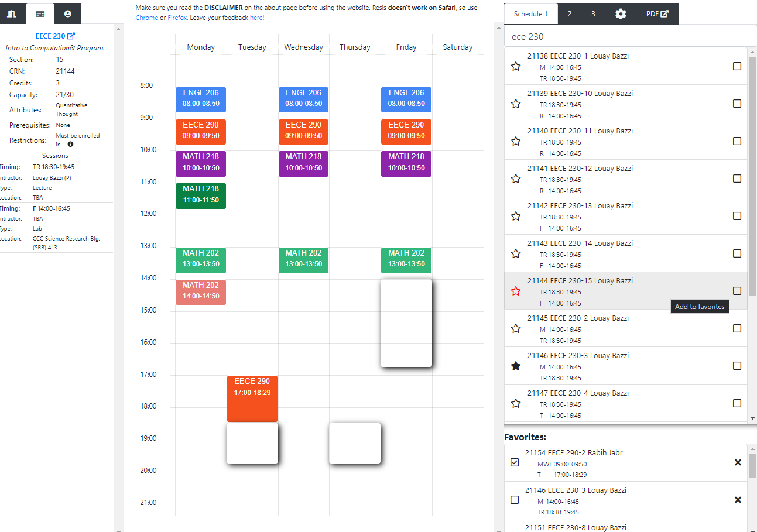Check the box for 21145 EECE 230-2
This screenshot has height=532, width=757.
tap(737, 328)
